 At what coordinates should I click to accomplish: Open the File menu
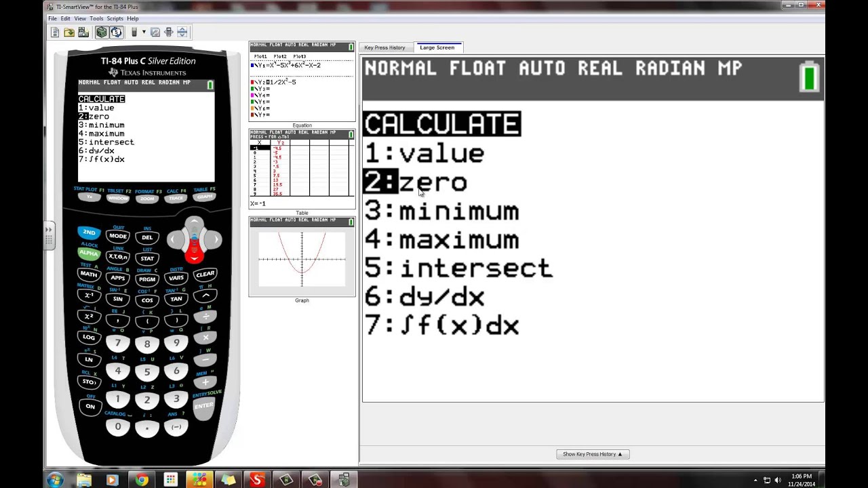52,18
